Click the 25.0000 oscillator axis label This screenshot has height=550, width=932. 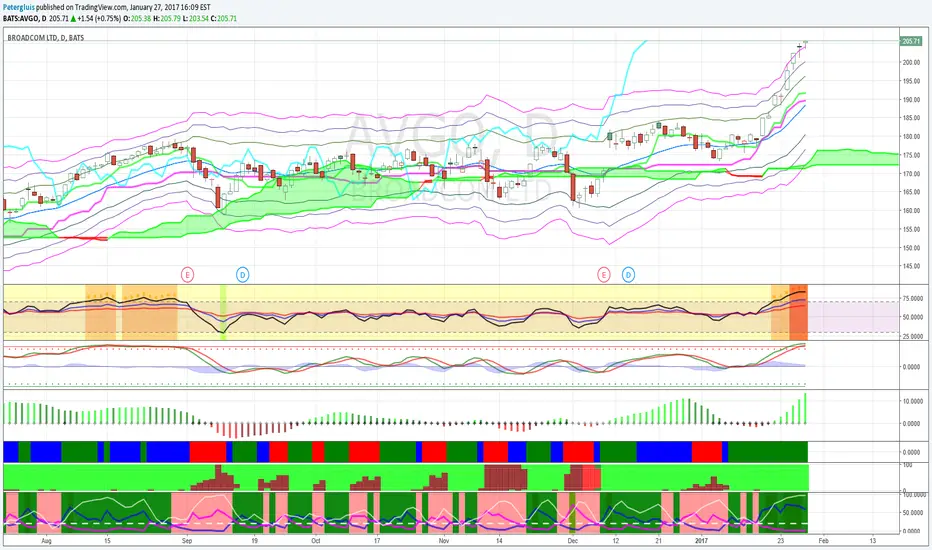(x=912, y=337)
